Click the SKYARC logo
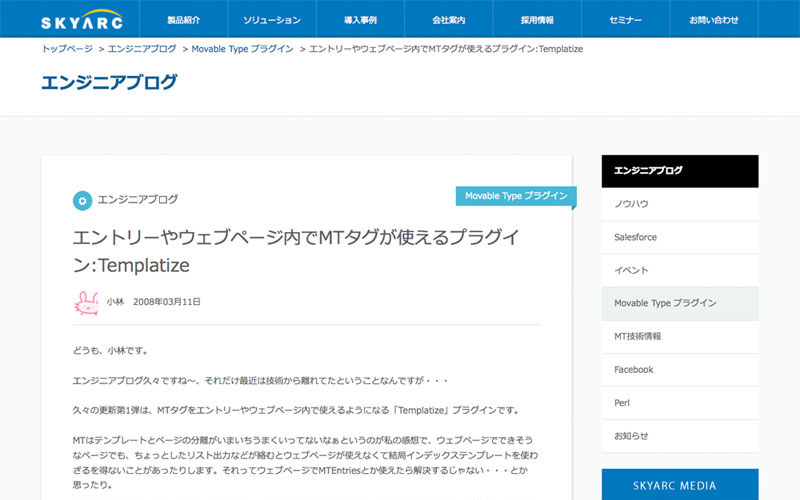This screenshot has width=800, height=500. [82, 19]
